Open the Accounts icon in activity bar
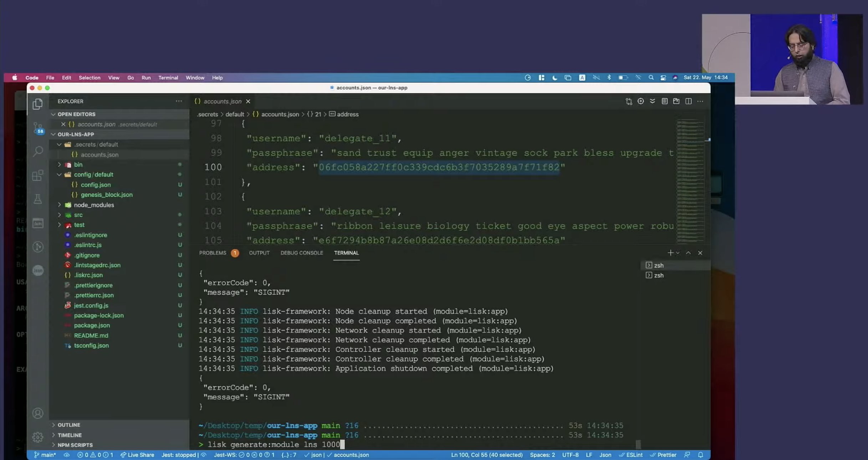 (x=38, y=413)
